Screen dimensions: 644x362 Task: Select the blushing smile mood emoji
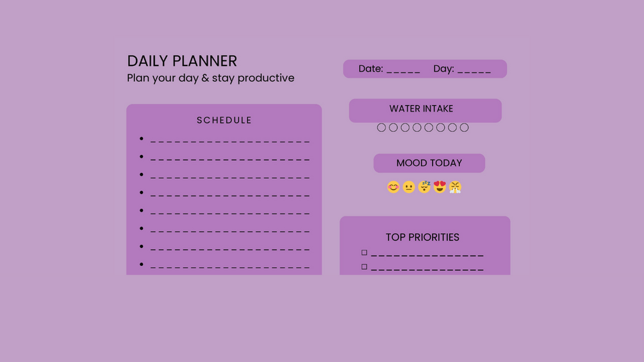pyautogui.click(x=393, y=187)
